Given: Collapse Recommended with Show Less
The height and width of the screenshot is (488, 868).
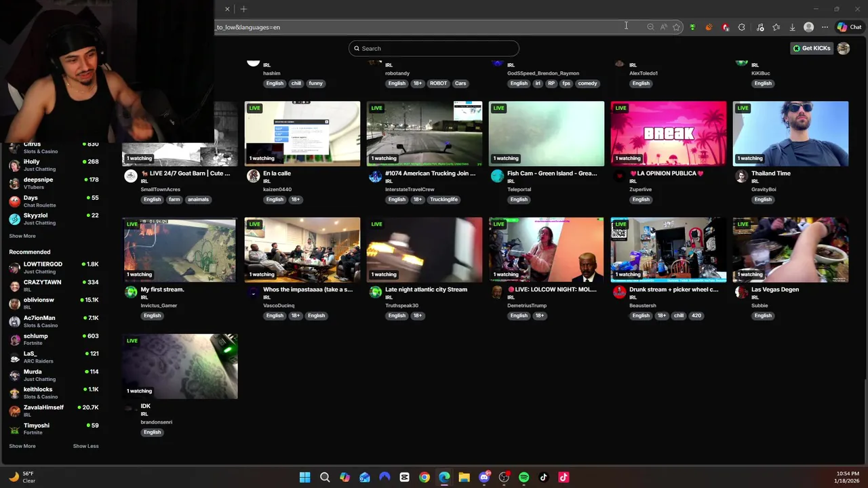Looking at the screenshot, I should [x=85, y=446].
